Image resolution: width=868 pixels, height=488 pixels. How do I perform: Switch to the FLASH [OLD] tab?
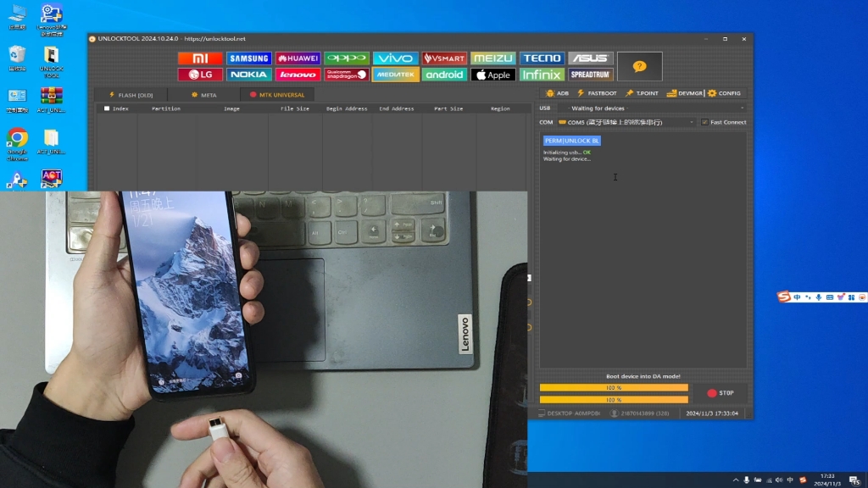131,95
